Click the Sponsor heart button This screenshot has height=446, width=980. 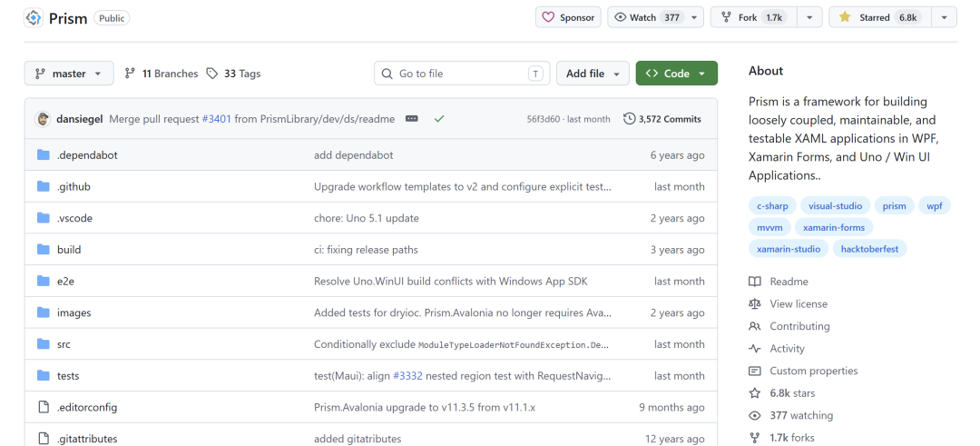click(x=568, y=17)
